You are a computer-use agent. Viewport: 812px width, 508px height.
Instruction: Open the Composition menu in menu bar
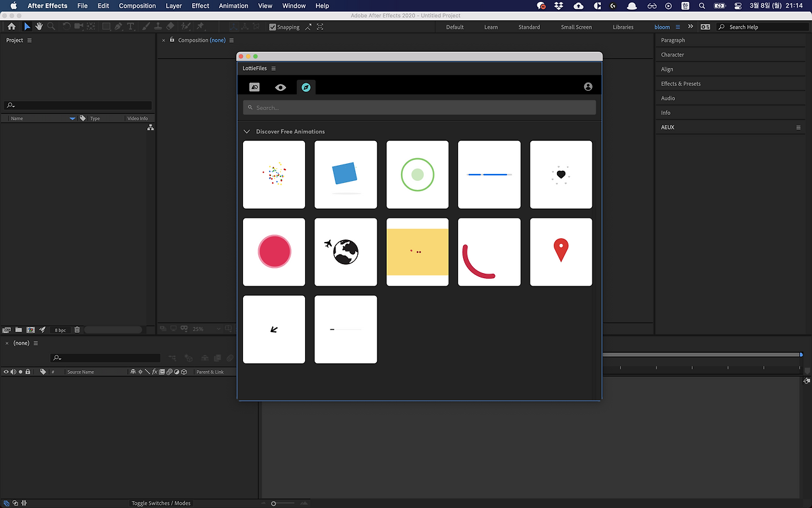(x=137, y=6)
